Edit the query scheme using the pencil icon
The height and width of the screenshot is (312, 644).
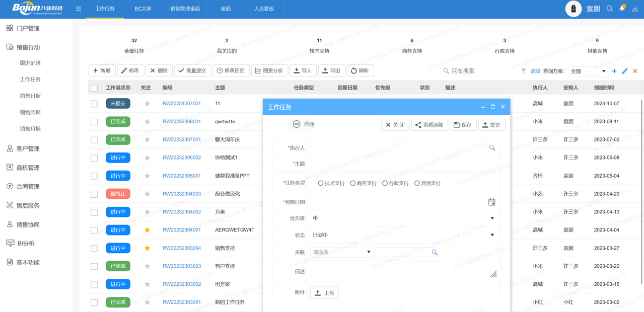[x=624, y=71]
